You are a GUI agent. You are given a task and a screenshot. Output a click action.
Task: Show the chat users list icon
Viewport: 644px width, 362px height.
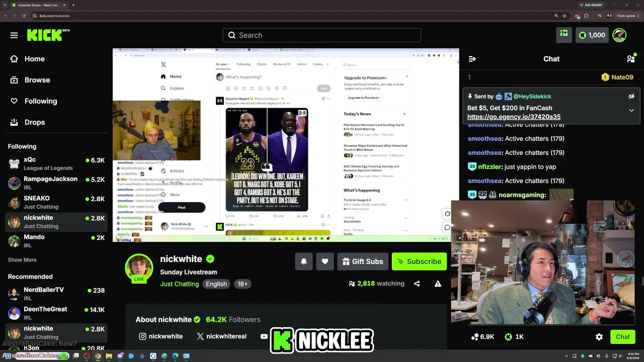point(631,59)
